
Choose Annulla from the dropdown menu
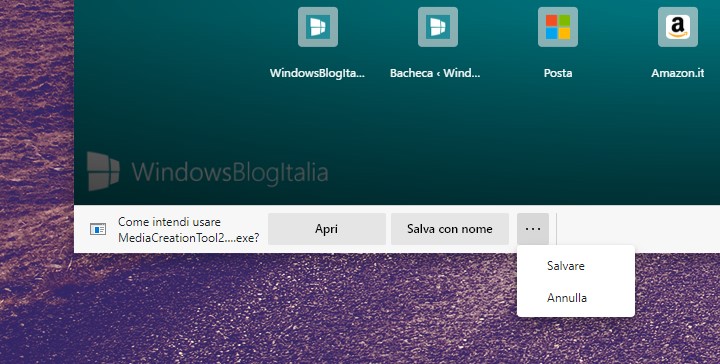(x=576, y=298)
